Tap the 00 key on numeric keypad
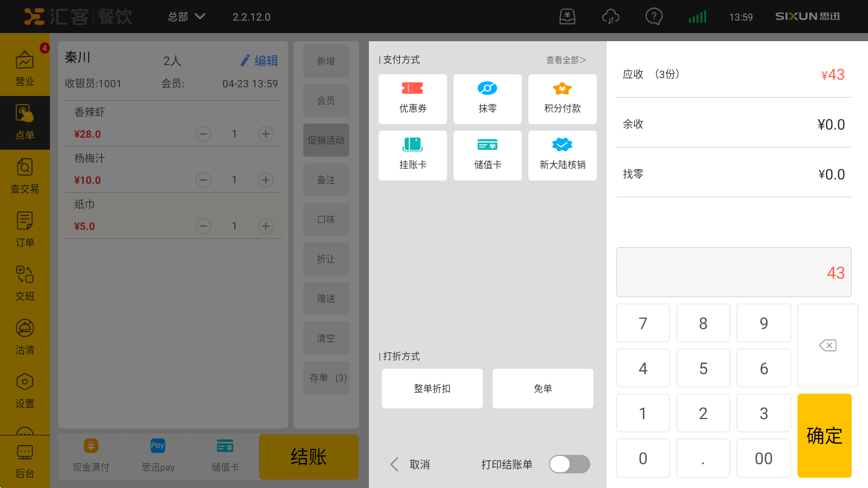 pyautogui.click(x=764, y=458)
